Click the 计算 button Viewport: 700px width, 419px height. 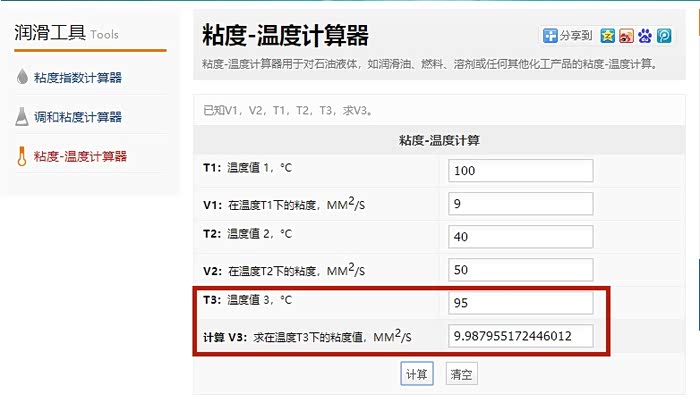(x=417, y=374)
